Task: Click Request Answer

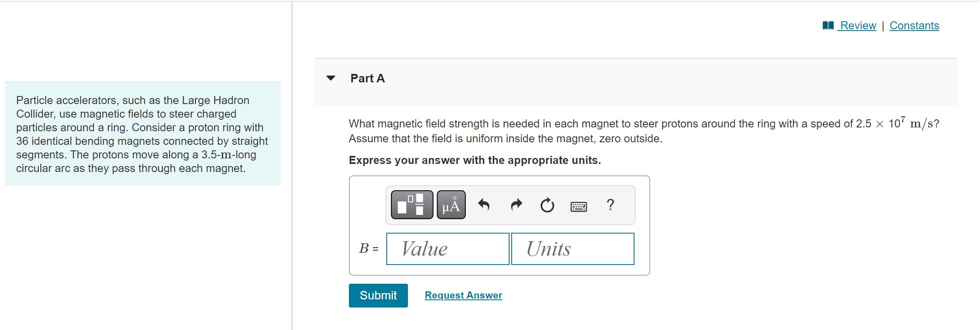Action: (464, 295)
